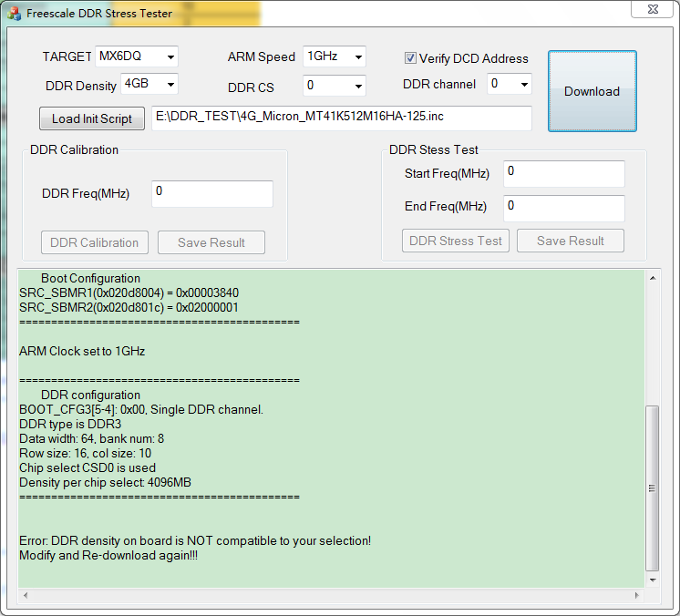Click 'SRC_SBMR1(0x020d8004) = 0x00003840' line
This screenshot has height=616, width=680.
click(x=129, y=293)
